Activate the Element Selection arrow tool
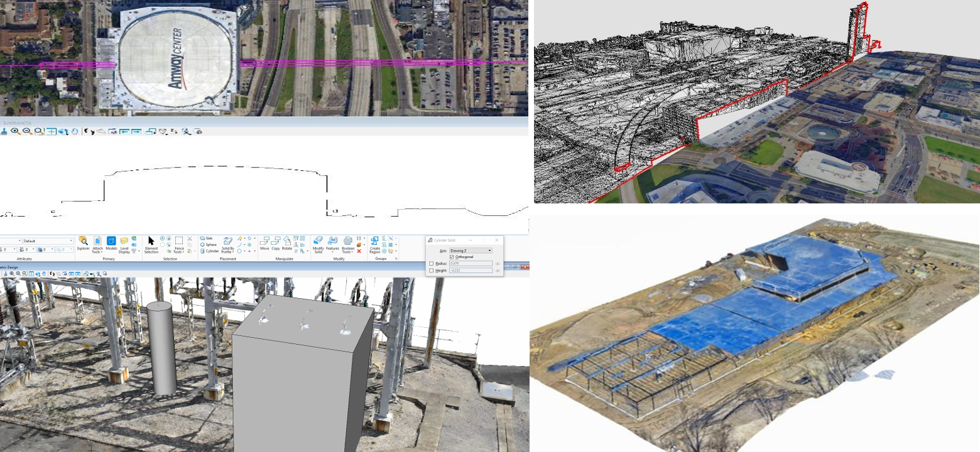Image resolution: width=980 pixels, height=452 pixels. (151, 244)
